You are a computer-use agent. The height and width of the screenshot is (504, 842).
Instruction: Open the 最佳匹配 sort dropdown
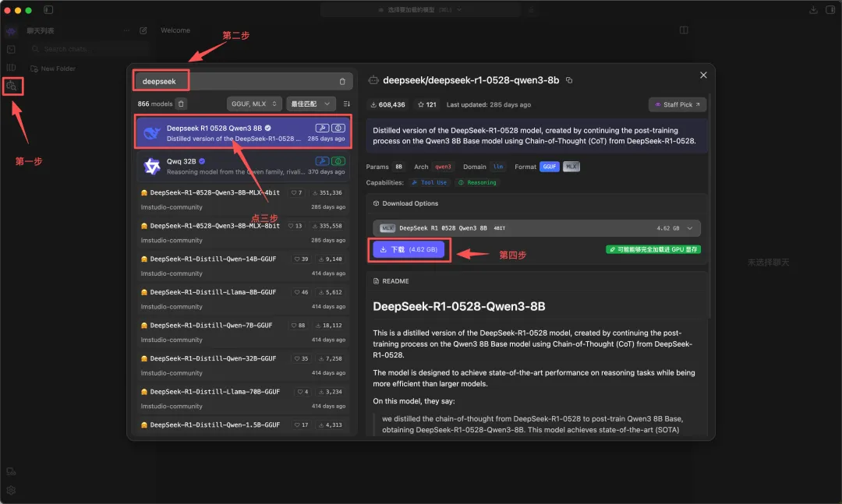[x=311, y=104]
